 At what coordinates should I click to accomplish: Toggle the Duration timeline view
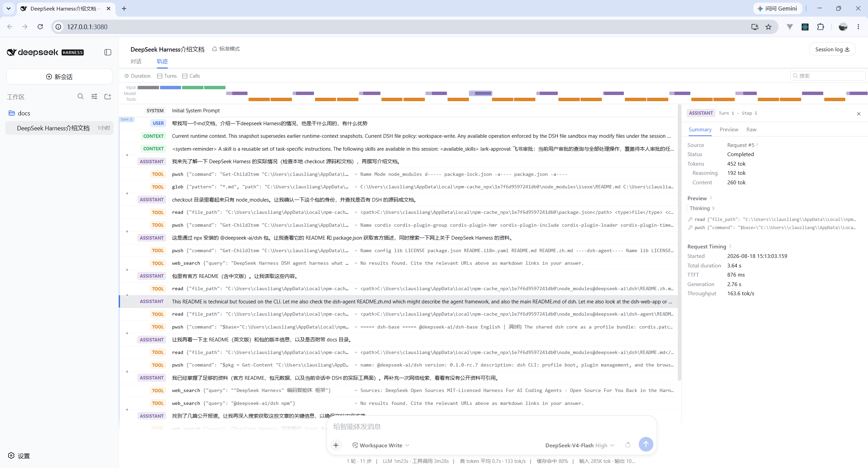pyautogui.click(x=137, y=76)
